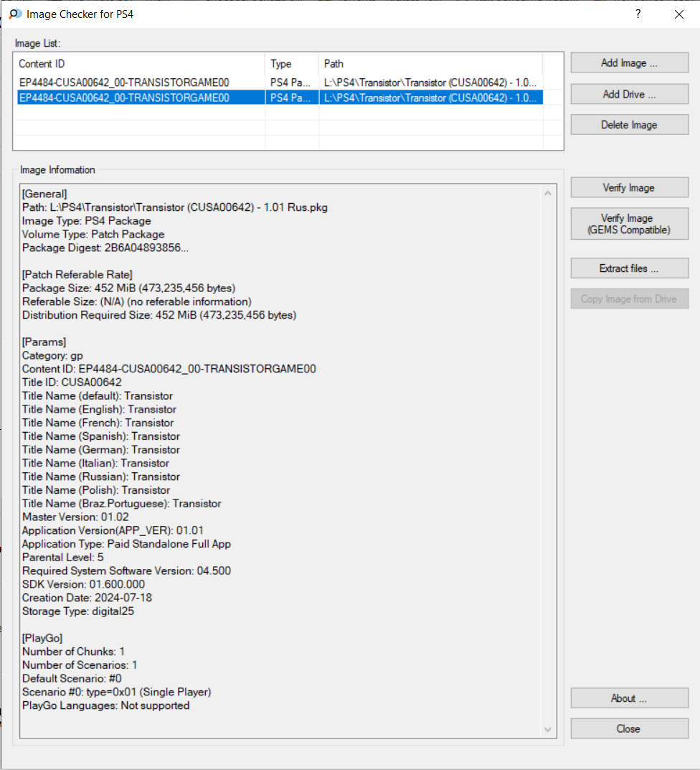
Task: Open the Add Drive dialog
Action: click(629, 94)
